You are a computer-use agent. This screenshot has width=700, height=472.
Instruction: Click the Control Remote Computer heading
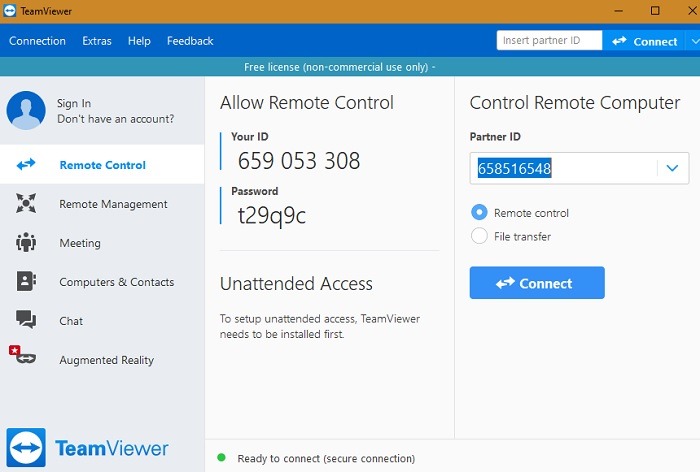[x=575, y=103]
